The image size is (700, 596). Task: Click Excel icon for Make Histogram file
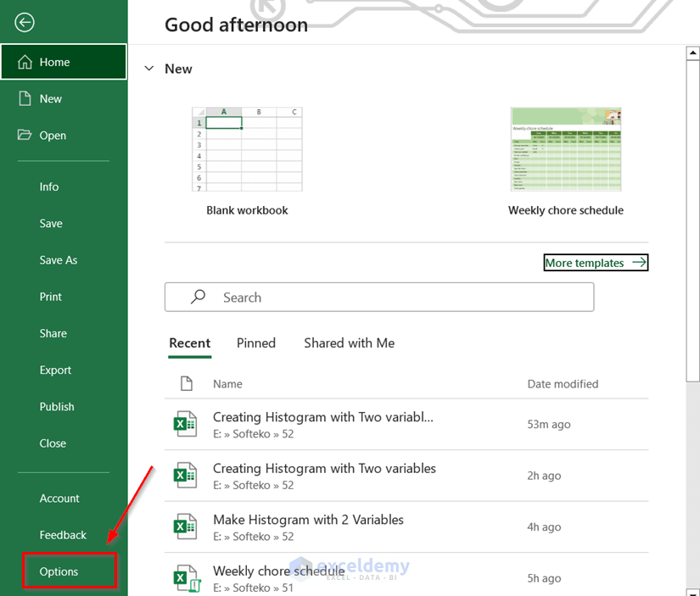pyautogui.click(x=185, y=526)
